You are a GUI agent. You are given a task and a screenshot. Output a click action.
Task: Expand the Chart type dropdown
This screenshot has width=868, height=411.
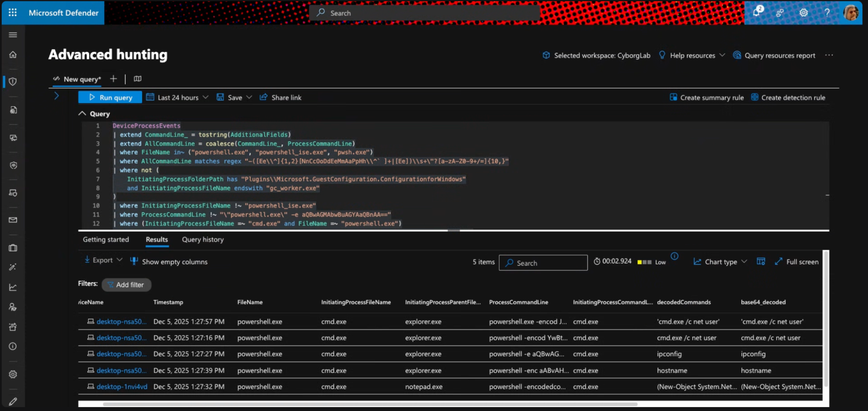(720, 262)
